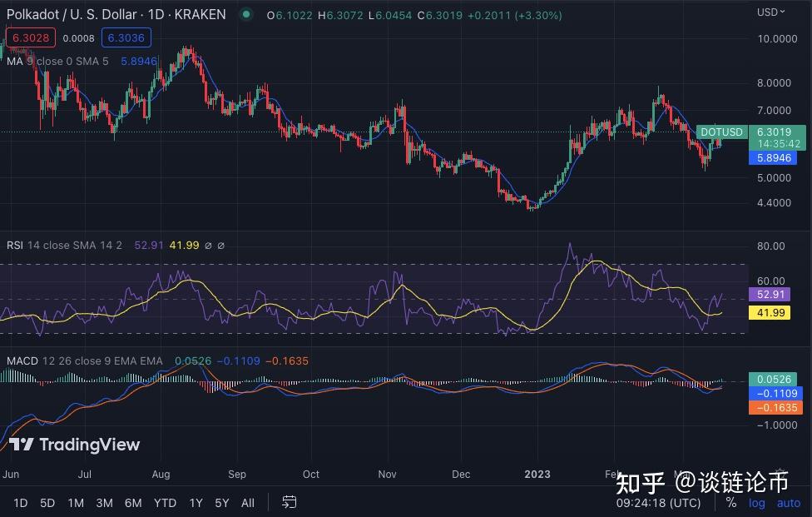The width and height of the screenshot is (812, 517).
Task: Select the 6M time range
Action: 133,503
